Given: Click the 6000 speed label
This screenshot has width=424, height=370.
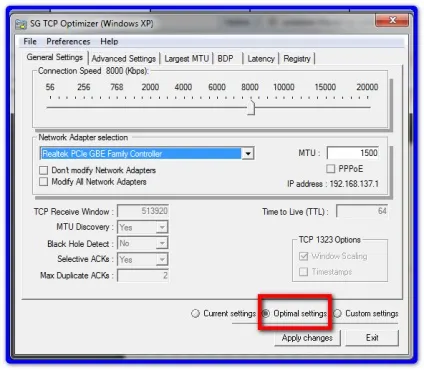Looking at the screenshot, I should [217, 87].
